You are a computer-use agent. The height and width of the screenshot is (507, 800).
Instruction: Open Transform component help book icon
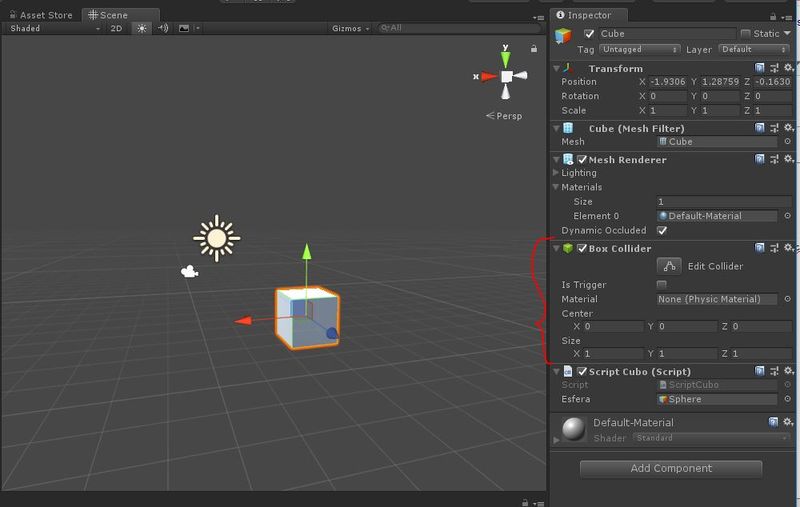click(x=760, y=68)
